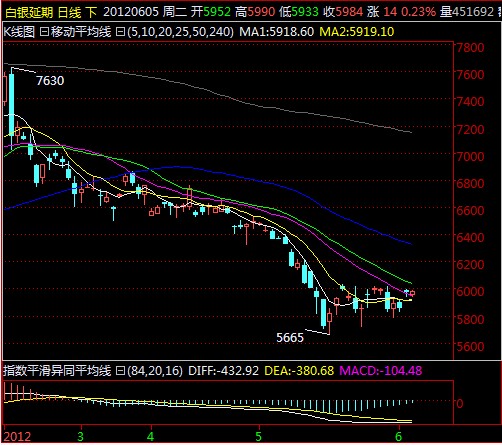
Task: Select the 白银延期 instrument name
Action: pos(29,12)
